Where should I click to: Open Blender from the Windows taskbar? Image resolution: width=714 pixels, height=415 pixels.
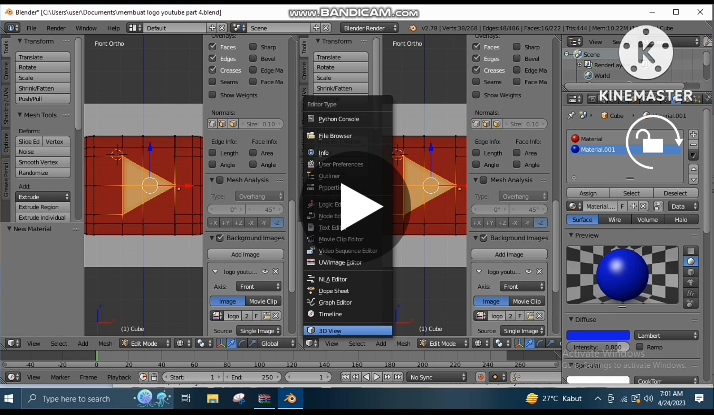[291, 399]
